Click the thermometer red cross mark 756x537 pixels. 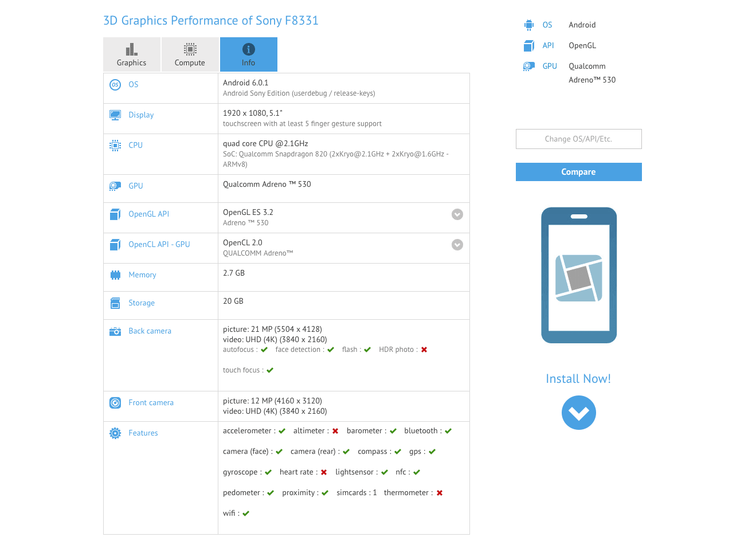coord(440,493)
